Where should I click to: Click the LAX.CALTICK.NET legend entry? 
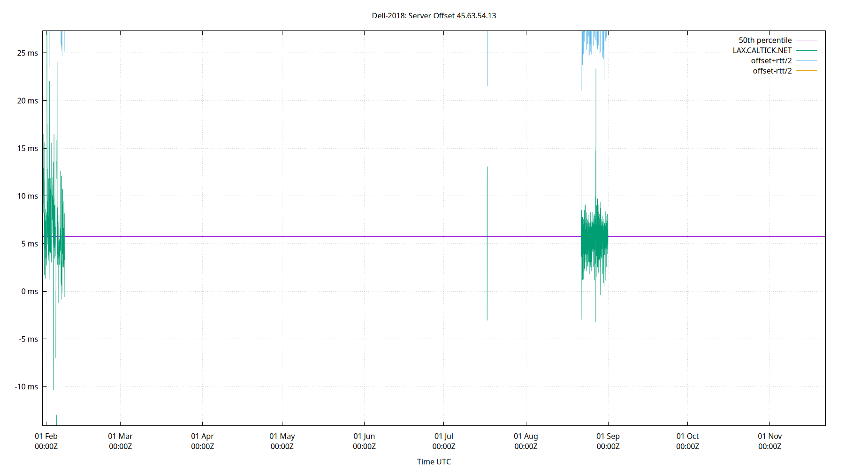762,51
